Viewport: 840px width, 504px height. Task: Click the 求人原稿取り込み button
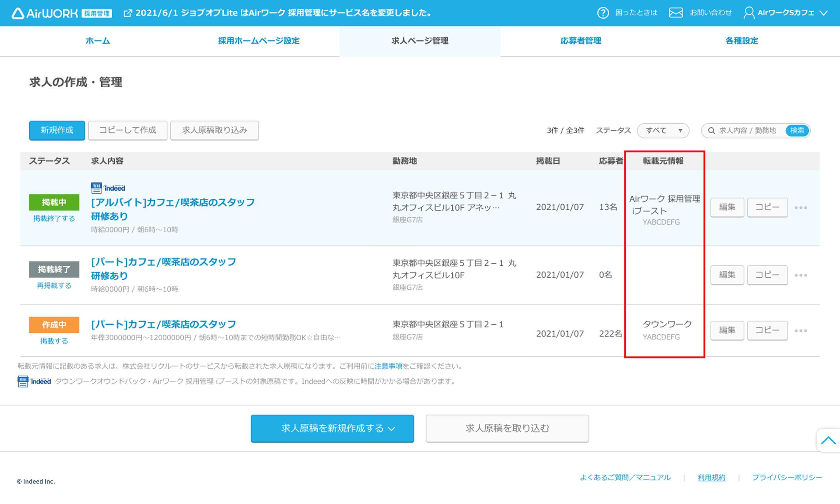[x=215, y=130]
